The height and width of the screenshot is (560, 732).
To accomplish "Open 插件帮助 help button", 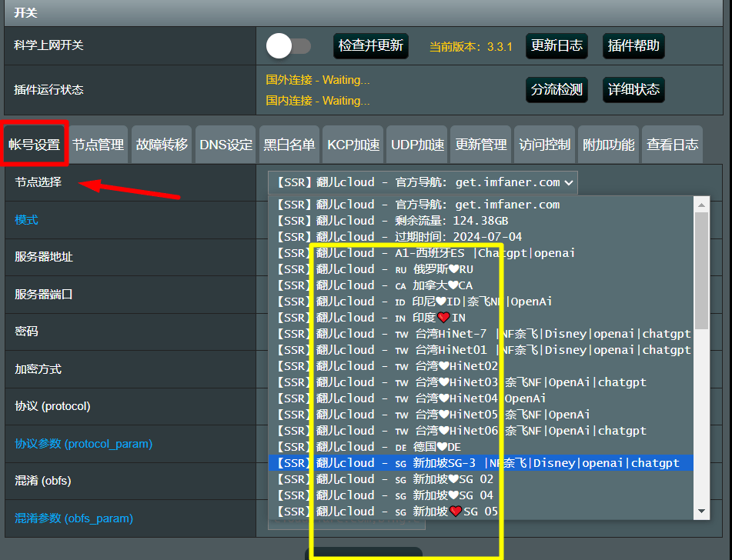I will [633, 45].
